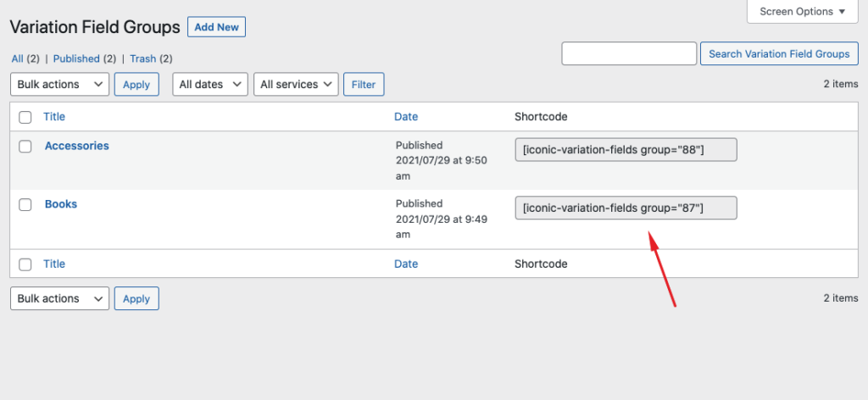Focus the search field groups input
This screenshot has width=868, height=400.
coord(629,53)
